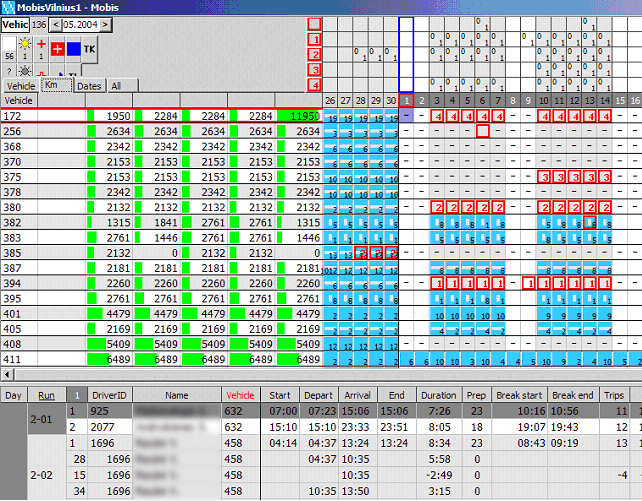642x501 pixels.
Task: Select the solid blue square button
Action: click(74, 49)
